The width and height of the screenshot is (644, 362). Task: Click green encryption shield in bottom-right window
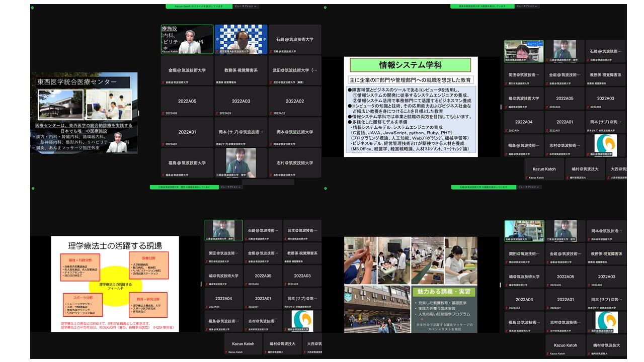click(x=327, y=189)
